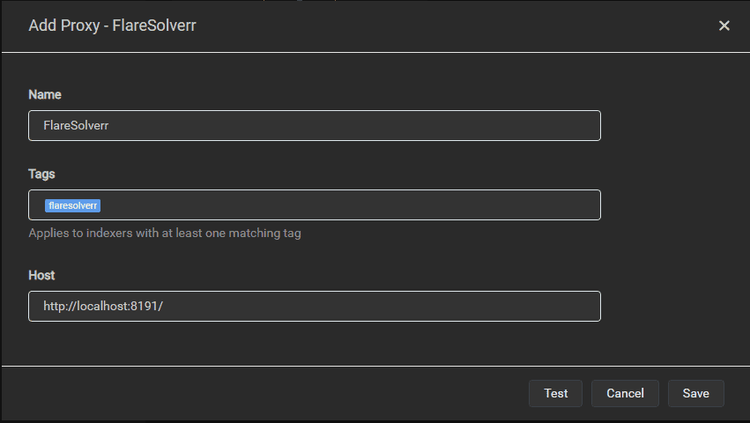750x423 pixels.
Task: Click the Test button
Action: [555, 393]
